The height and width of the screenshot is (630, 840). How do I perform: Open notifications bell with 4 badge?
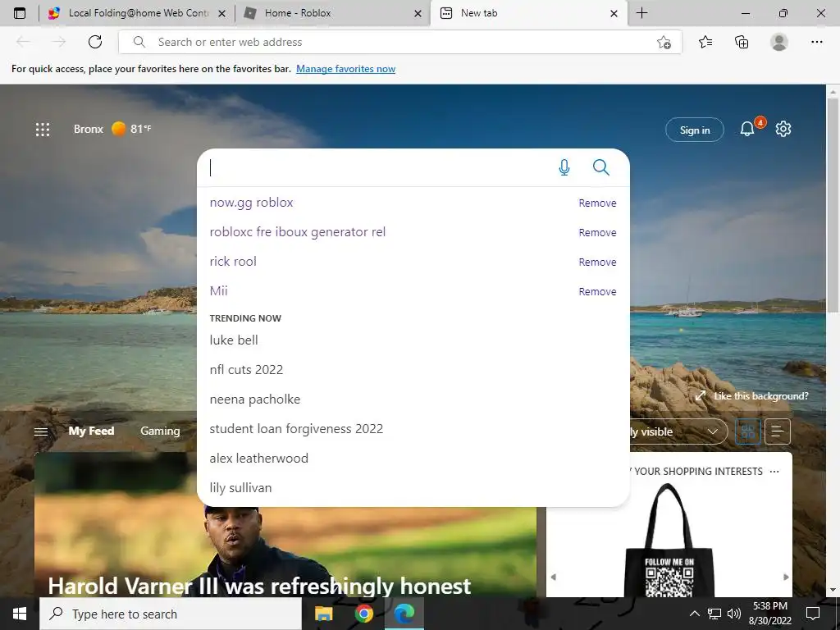click(747, 129)
